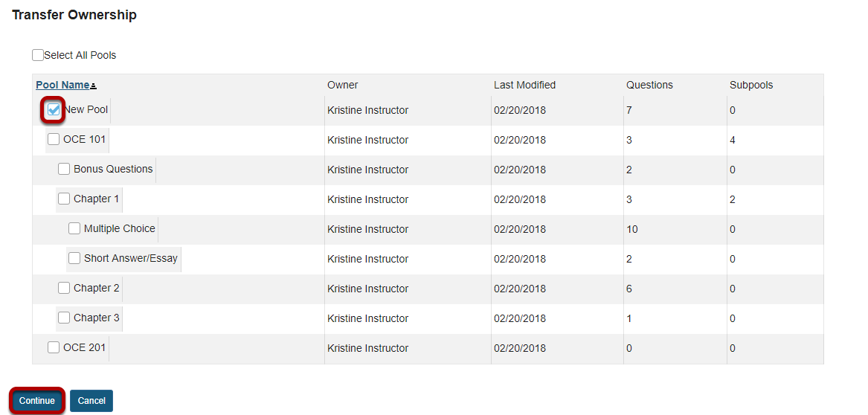868x415 pixels.
Task: Uncheck the New Pool checkbox
Action: tap(53, 110)
